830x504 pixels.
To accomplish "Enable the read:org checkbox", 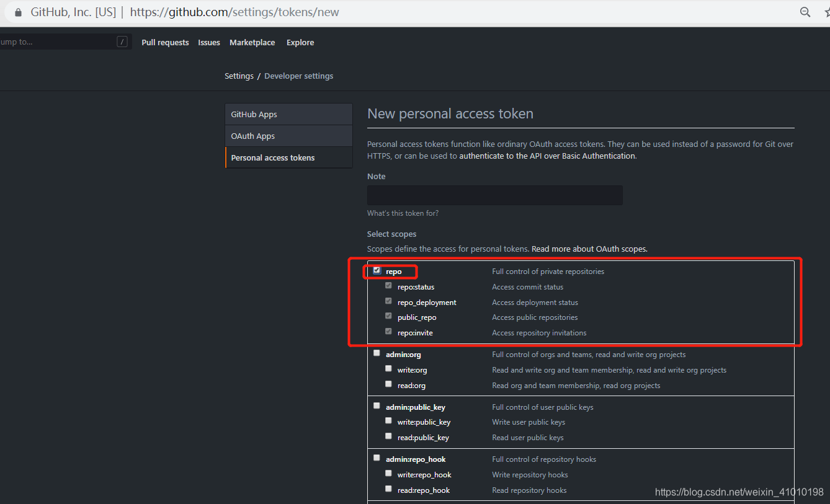I will click(388, 384).
